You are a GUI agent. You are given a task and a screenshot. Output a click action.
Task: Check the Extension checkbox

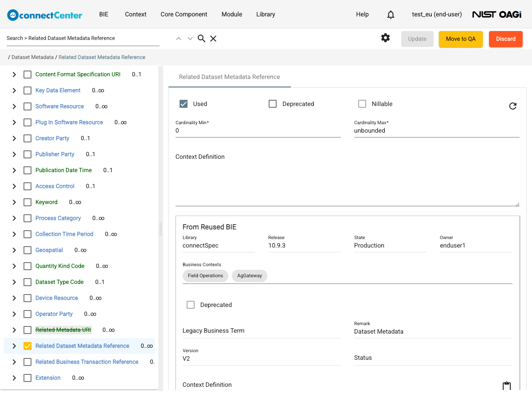tap(27, 378)
